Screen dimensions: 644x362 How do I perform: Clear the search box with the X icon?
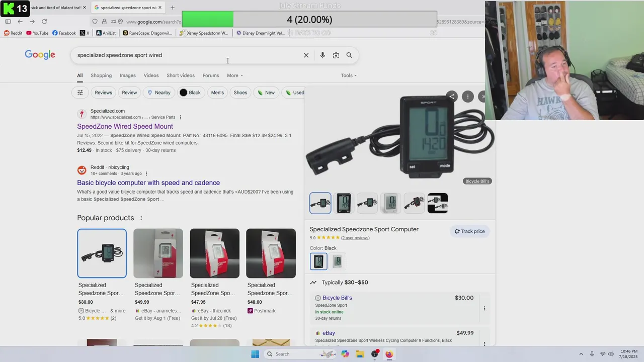pos(306,55)
